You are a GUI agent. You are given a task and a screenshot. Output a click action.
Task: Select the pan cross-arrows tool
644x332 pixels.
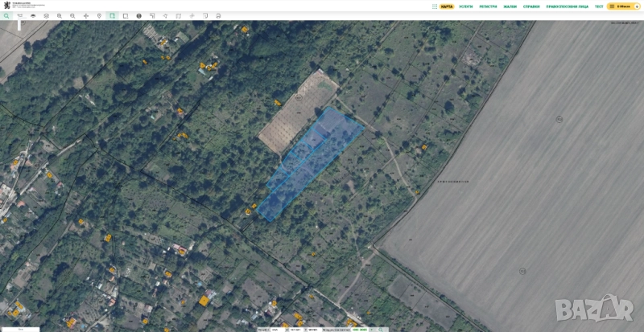pyautogui.click(x=86, y=16)
